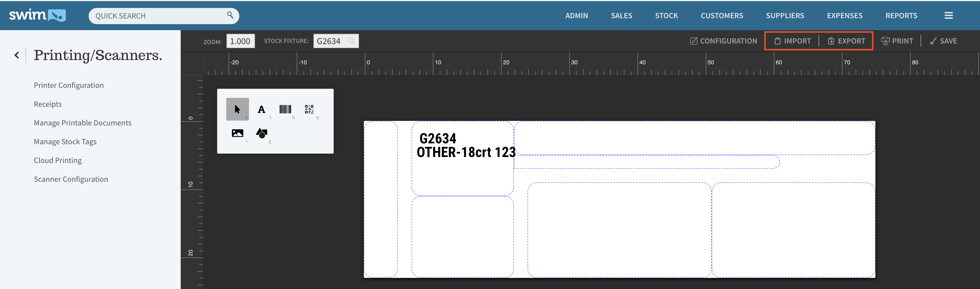The image size is (980, 289).
Task: Open Manage Printable Documents
Action: 82,123
